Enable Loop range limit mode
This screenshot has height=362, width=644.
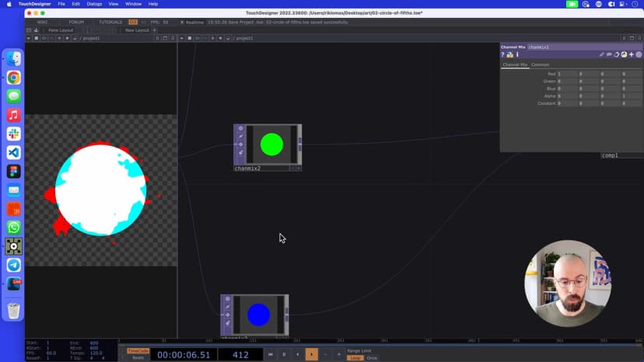pyautogui.click(x=355, y=357)
